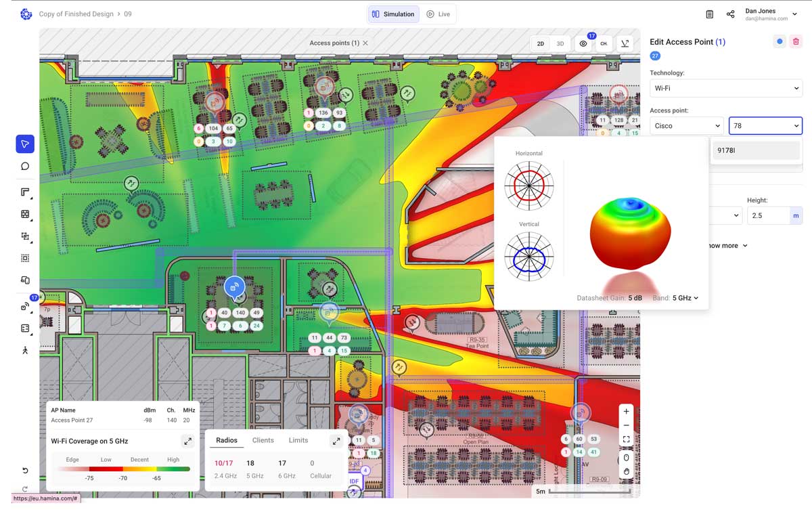Click the blue access point color swatch

(780, 42)
